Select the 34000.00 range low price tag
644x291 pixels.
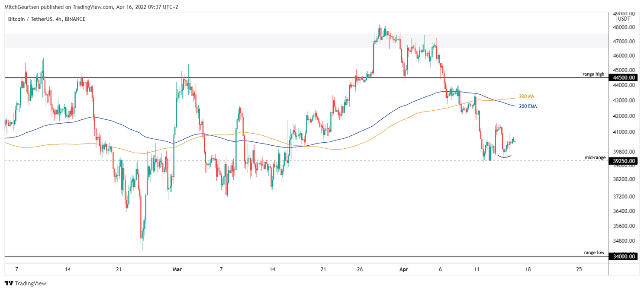(624, 256)
